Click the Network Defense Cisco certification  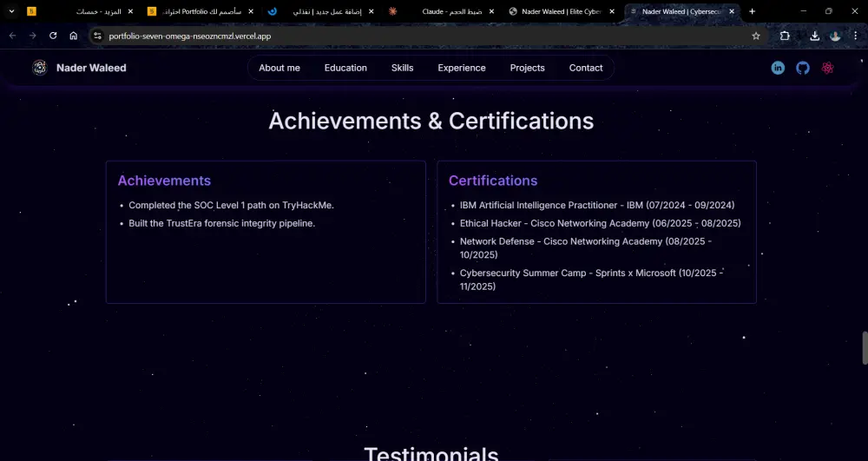[x=586, y=248]
